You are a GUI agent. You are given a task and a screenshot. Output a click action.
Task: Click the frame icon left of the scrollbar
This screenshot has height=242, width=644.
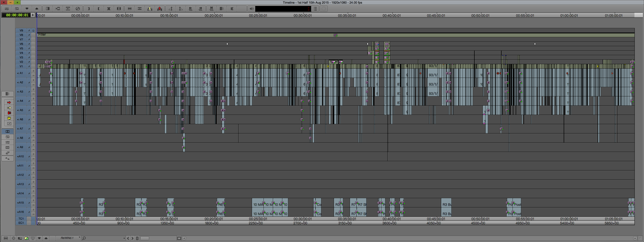179,238
